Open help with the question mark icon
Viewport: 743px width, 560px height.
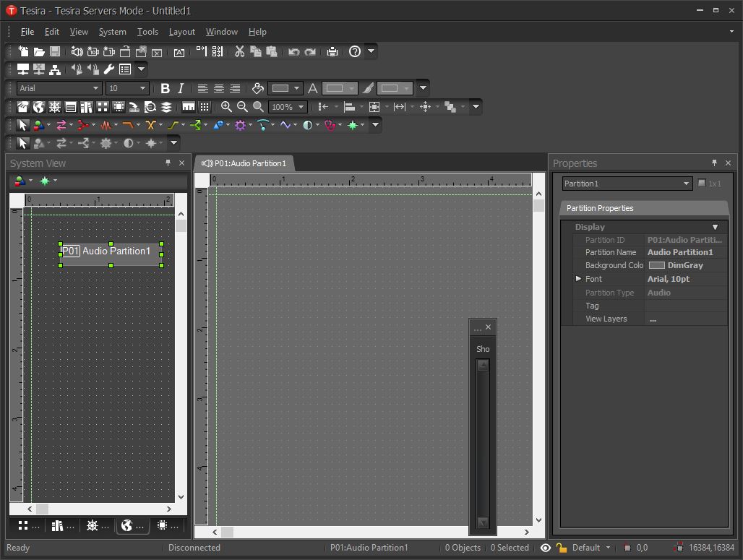355,51
